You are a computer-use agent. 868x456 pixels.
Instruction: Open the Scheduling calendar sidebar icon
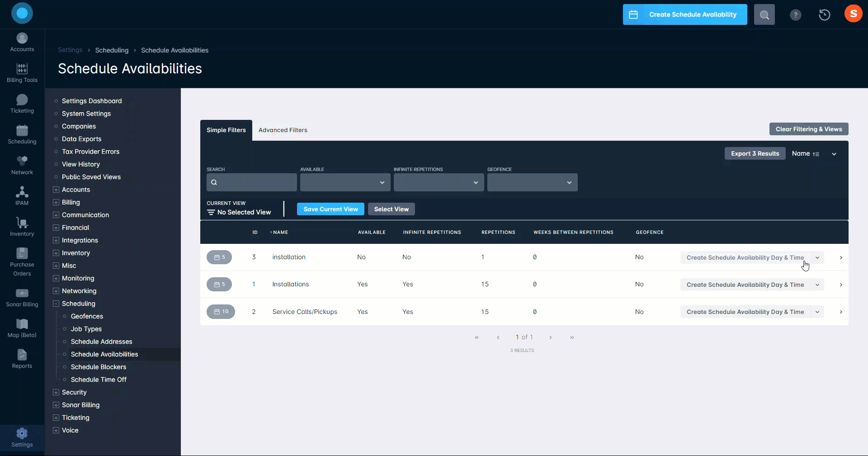tap(22, 135)
